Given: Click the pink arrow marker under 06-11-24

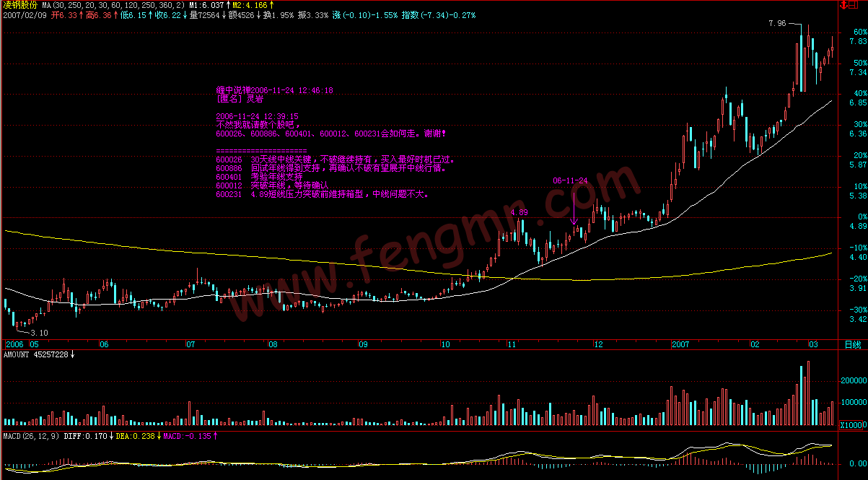Looking at the screenshot, I should 573,222.
